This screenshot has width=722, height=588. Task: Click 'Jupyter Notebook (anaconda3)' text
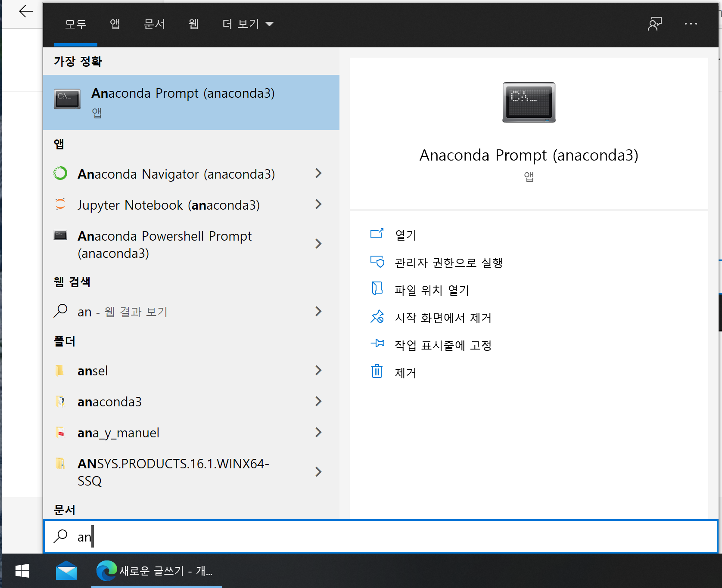pos(169,205)
